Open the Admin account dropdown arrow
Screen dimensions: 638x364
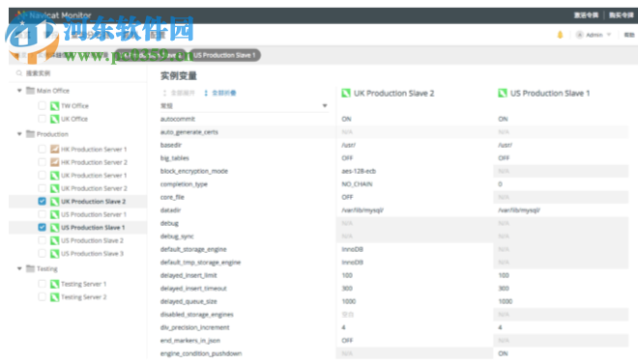pos(609,35)
